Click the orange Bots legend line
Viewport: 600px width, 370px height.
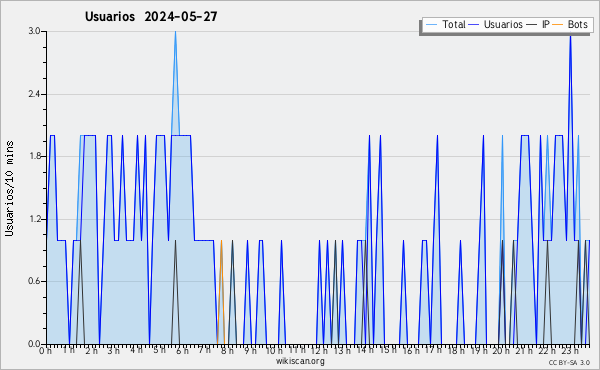[558, 25]
